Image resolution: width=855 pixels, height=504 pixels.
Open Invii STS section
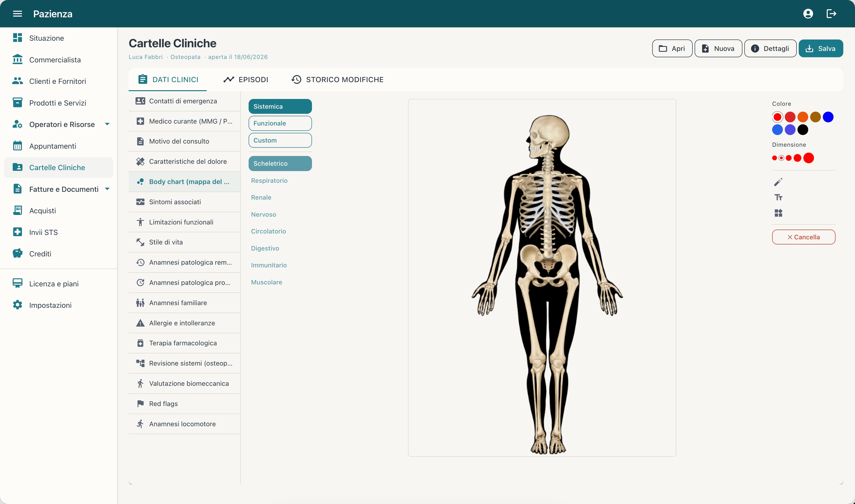click(x=58, y=232)
